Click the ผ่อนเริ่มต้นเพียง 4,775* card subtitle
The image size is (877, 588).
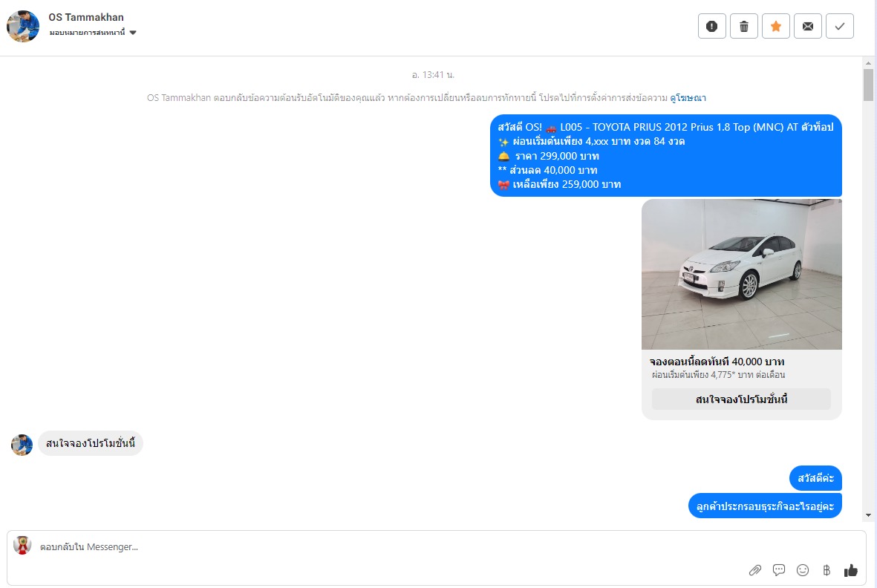click(x=718, y=375)
